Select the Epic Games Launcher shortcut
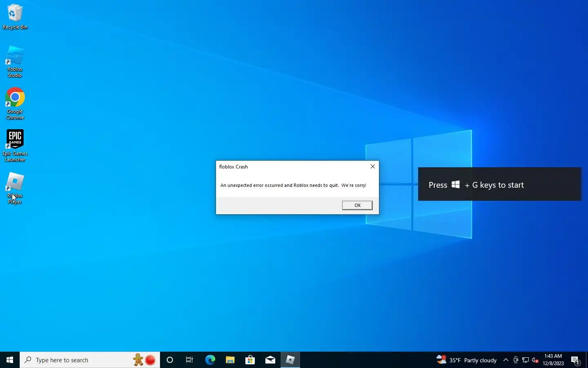 [15, 146]
